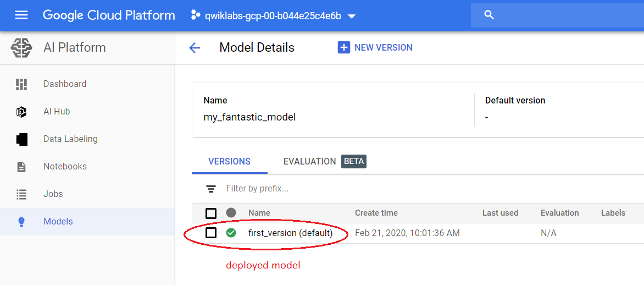
Task: Open the first_version (default) version link
Action: pos(290,233)
